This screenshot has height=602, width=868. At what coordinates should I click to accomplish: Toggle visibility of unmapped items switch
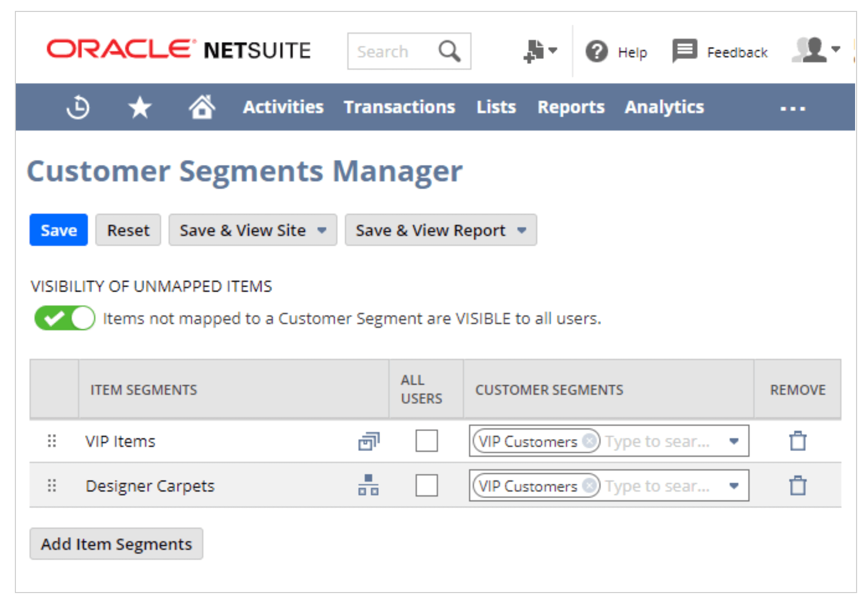(x=65, y=318)
